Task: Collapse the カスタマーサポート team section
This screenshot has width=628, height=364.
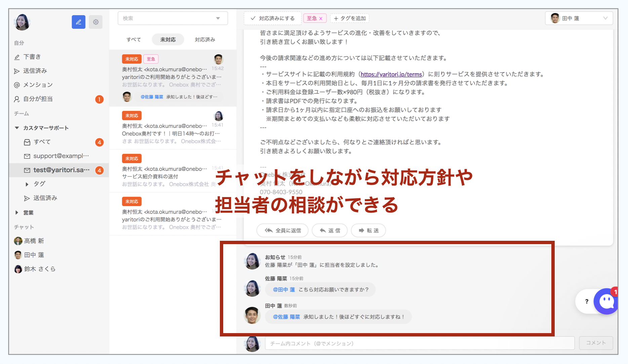Action: coord(17,128)
